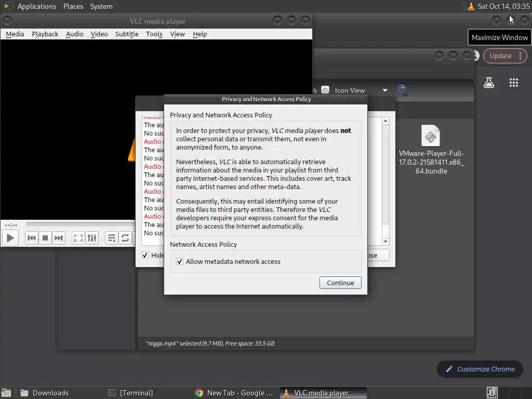Viewport: 532px width, 399px height.
Task: Toggle fullscreen video in VLC
Action: [x=78, y=238]
